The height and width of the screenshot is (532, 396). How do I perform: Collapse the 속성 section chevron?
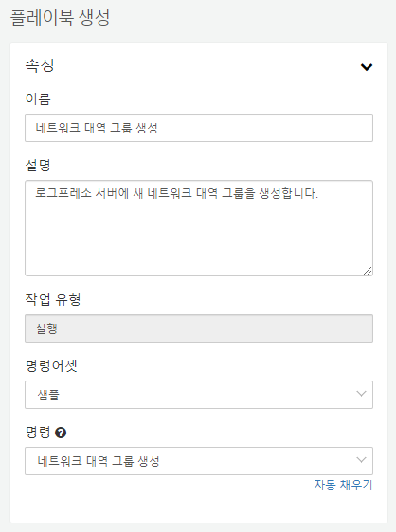coord(367,67)
